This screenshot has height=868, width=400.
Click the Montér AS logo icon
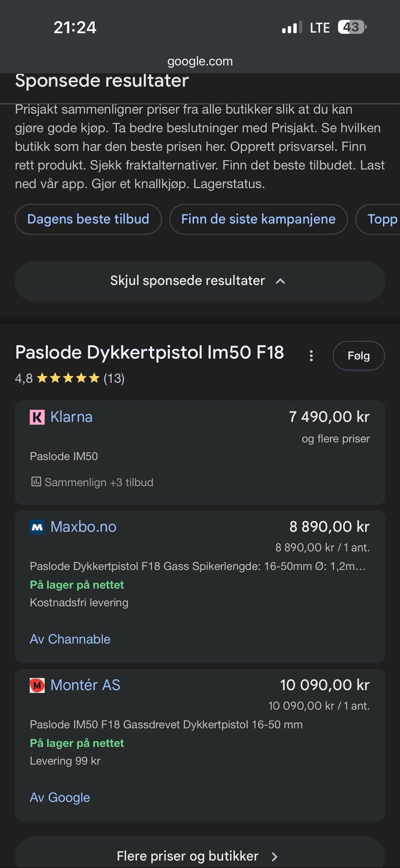click(37, 685)
